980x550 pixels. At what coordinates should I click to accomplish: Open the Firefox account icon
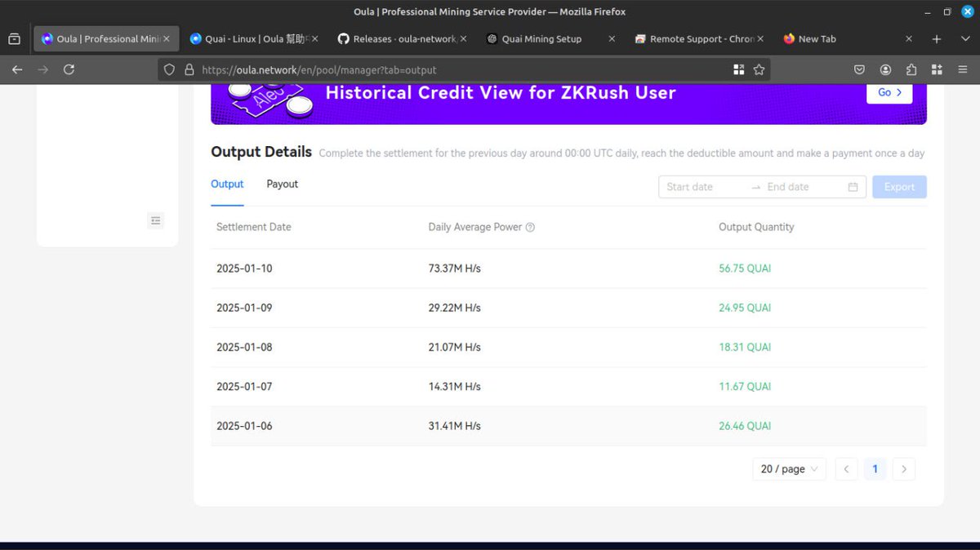(885, 70)
